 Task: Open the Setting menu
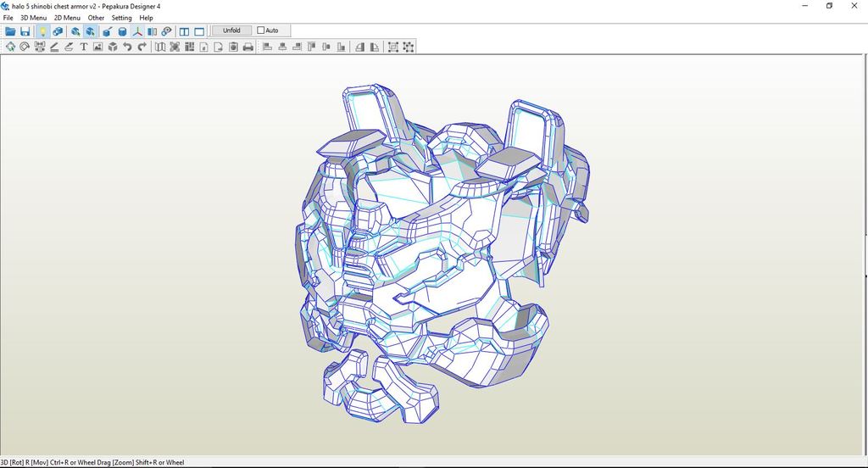pyautogui.click(x=122, y=18)
